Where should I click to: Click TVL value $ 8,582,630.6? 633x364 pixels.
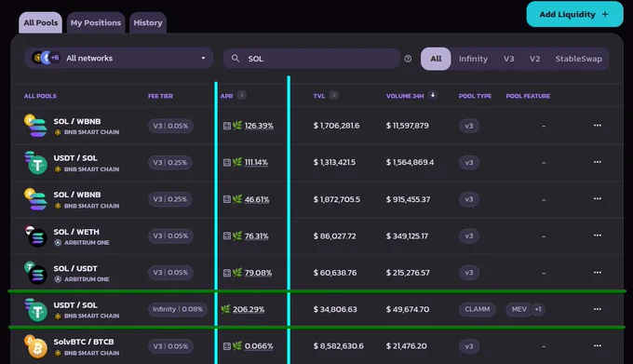tap(338, 346)
